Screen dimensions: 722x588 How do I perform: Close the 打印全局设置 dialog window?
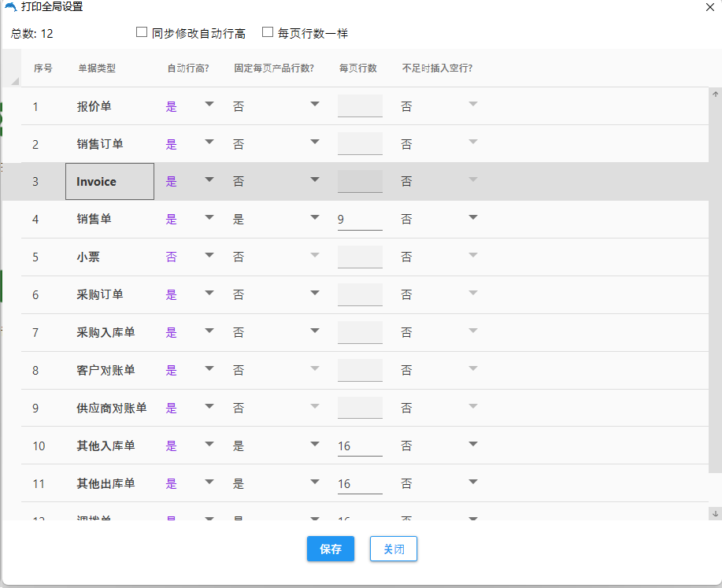pyautogui.click(x=710, y=7)
